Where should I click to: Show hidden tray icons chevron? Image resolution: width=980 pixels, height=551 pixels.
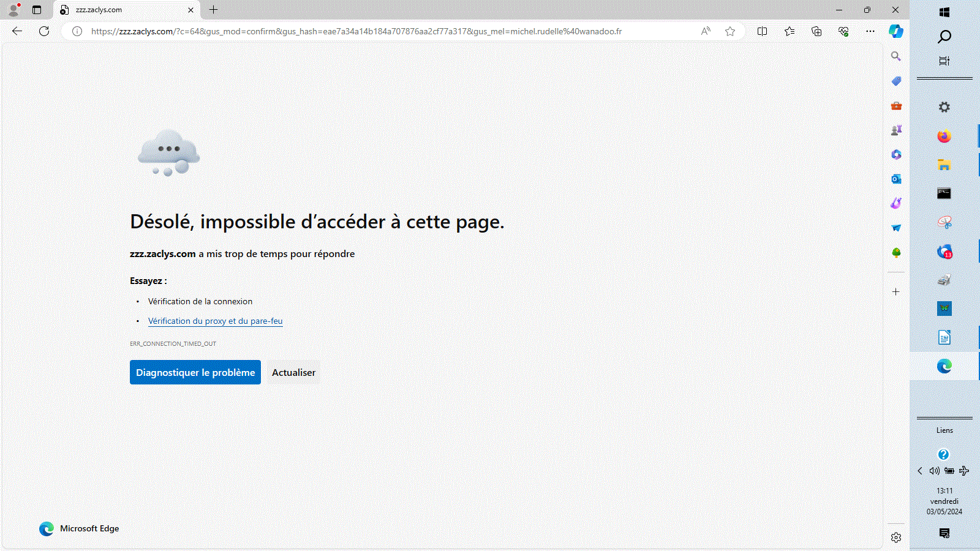pyautogui.click(x=920, y=471)
